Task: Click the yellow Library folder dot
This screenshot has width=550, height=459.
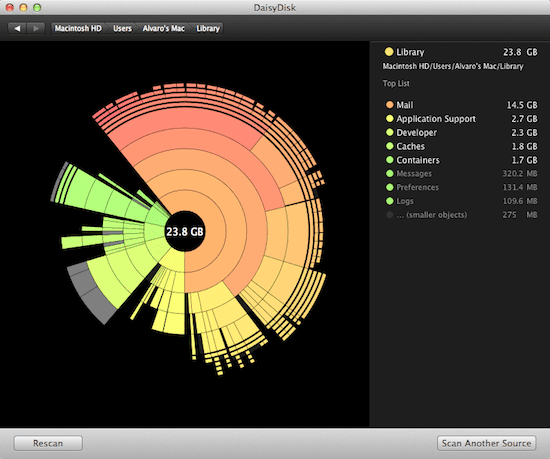Action: point(389,52)
